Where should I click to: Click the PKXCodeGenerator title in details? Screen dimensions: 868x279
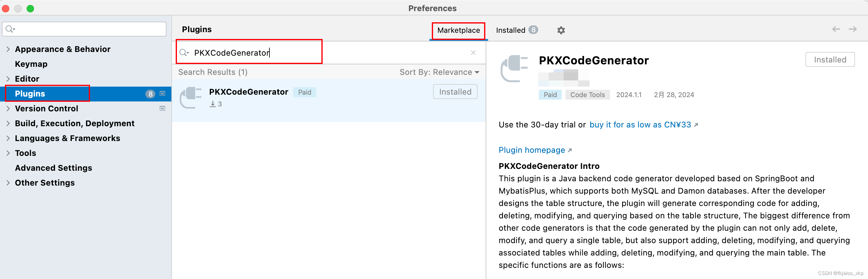pos(594,60)
